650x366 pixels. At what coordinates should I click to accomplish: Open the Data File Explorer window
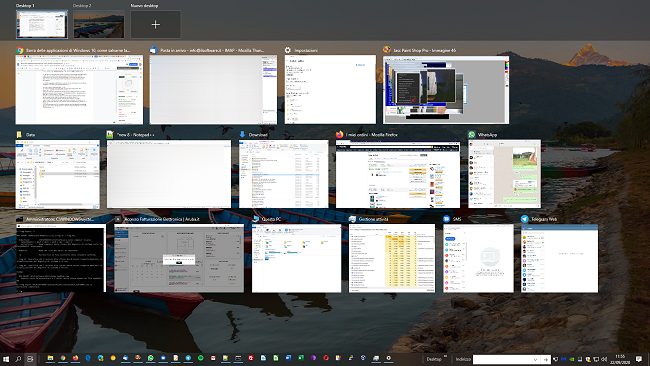click(58, 174)
